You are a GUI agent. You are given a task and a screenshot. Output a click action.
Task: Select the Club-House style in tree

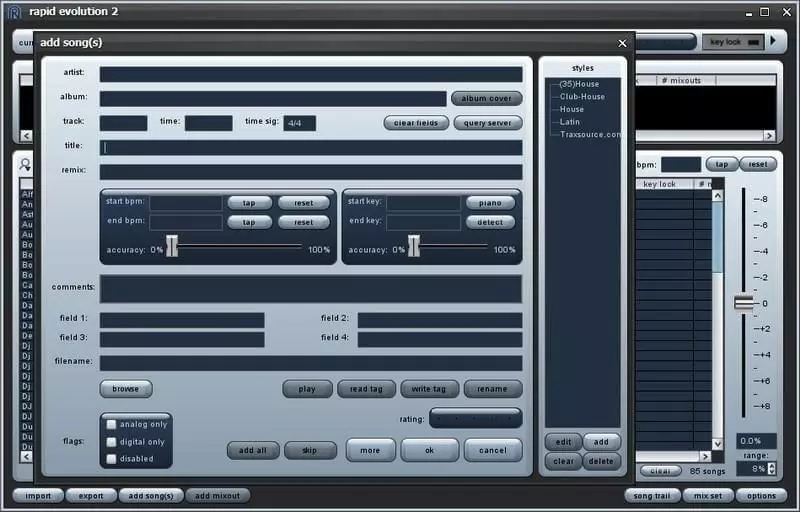coord(582,97)
